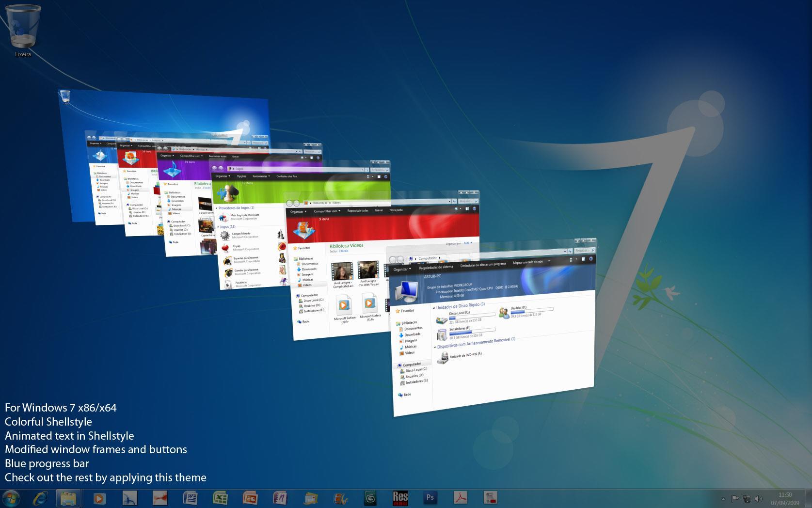Show hidden tray icons arrow

(x=724, y=498)
